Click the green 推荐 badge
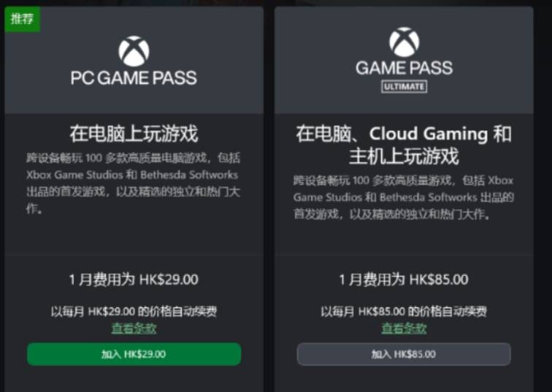 pos(22,19)
